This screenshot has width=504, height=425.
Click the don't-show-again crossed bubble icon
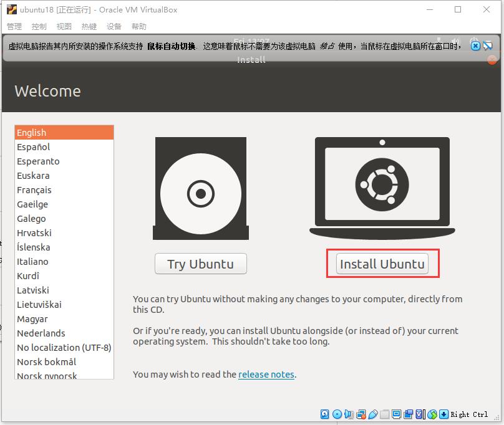point(488,46)
